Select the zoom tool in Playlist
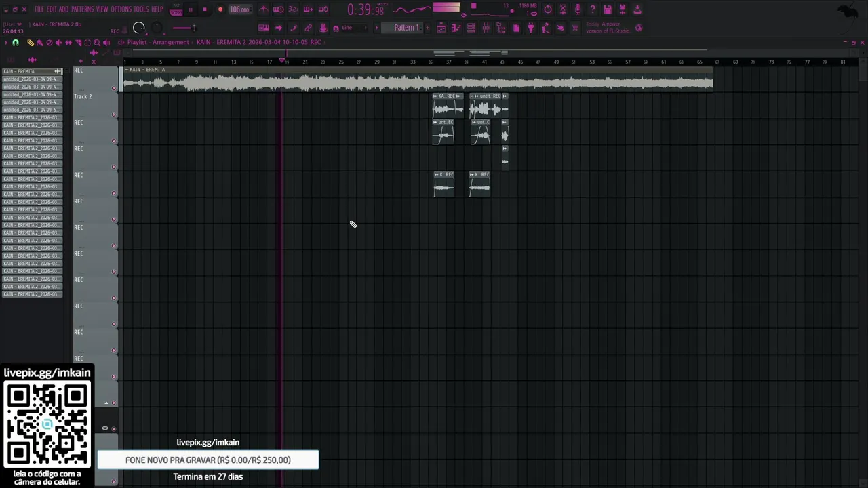Screen dimensions: 868x488 tap(97, 42)
